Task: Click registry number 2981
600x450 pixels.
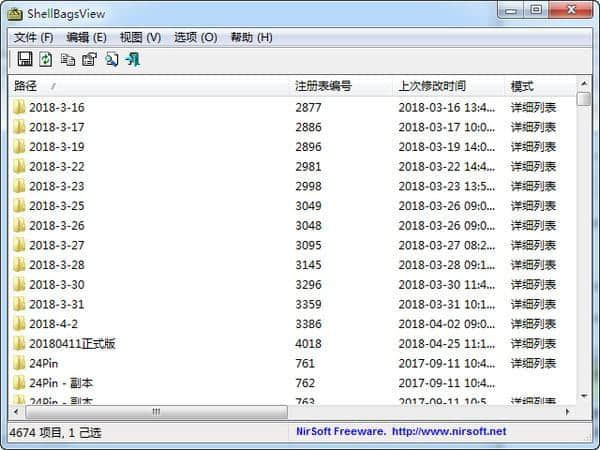Action: [x=308, y=166]
